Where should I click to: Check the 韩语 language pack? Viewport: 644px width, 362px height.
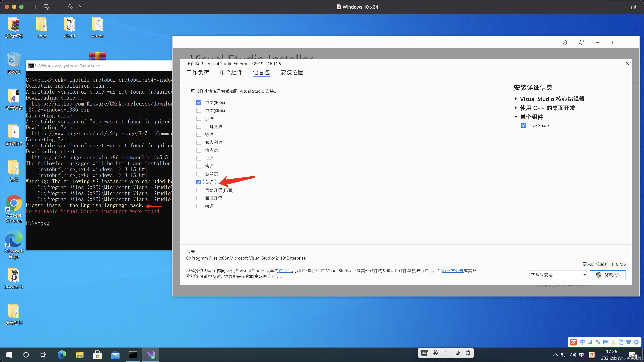[x=199, y=206]
